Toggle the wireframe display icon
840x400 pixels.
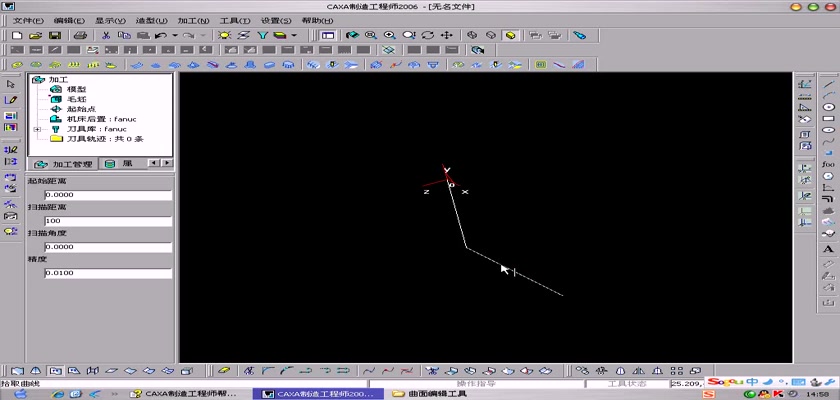pyautogui.click(x=472, y=35)
